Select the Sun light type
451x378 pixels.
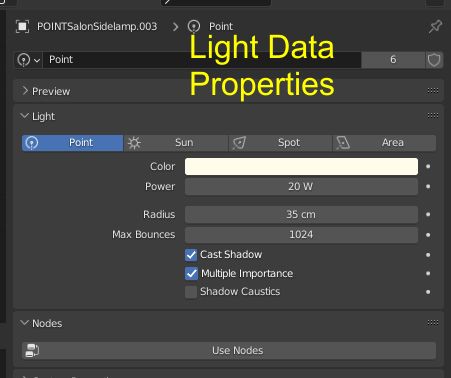point(176,143)
